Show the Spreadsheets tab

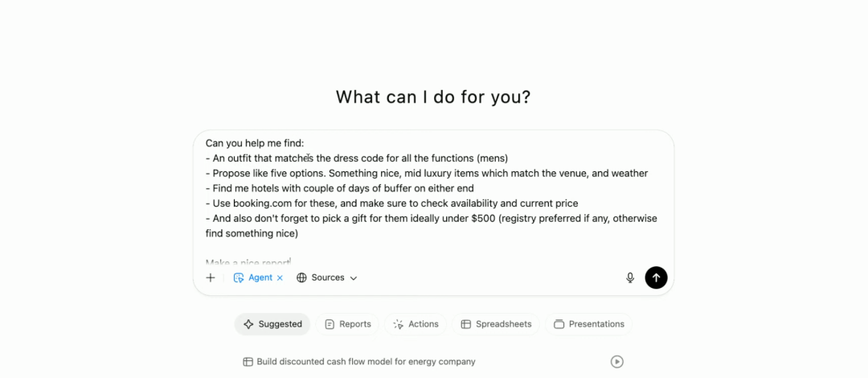(x=496, y=324)
